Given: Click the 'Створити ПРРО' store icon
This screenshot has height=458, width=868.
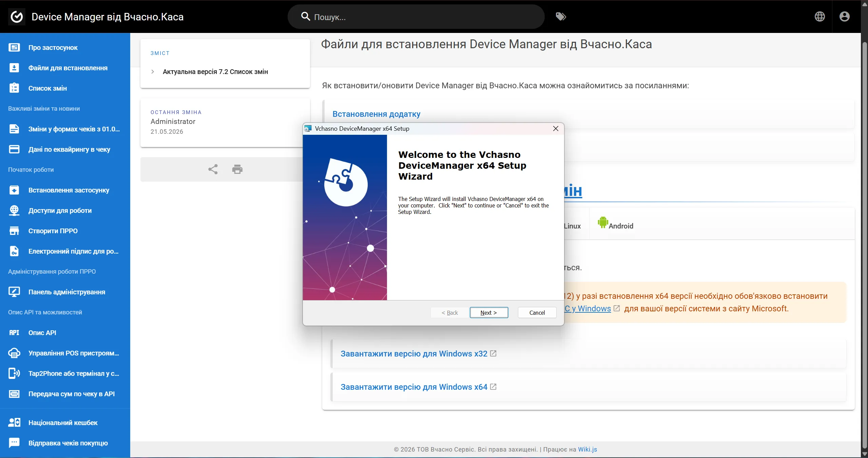Looking at the screenshot, I should click(14, 231).
